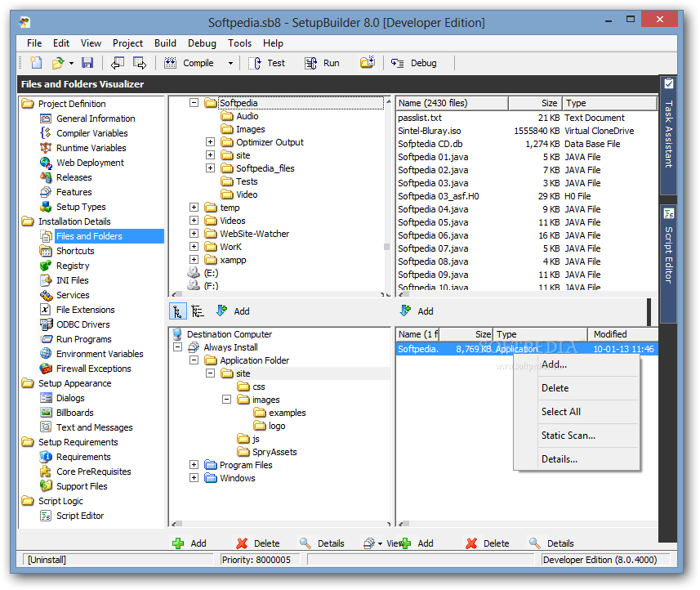Toggle the list view mode button
700x590 pixels.
tap(197, 311)
